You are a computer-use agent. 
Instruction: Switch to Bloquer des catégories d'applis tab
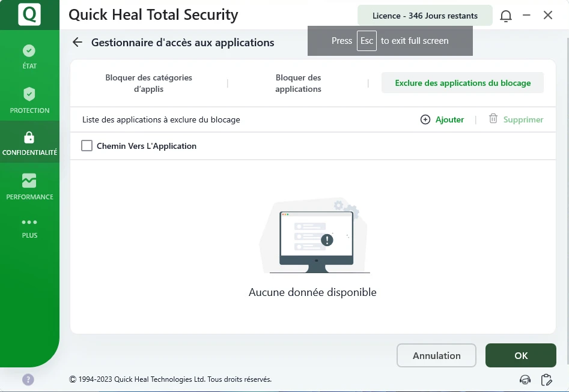[x=148, y=83]
